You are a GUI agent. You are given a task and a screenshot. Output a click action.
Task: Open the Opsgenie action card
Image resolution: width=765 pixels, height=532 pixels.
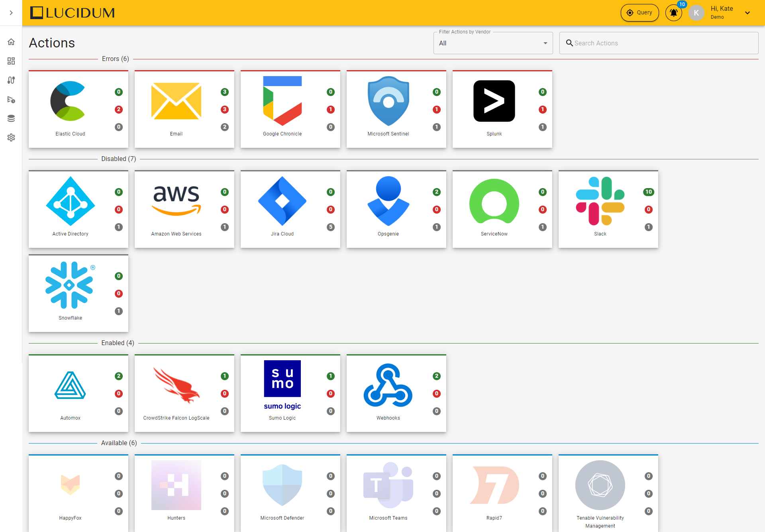(x=396, y=209)
